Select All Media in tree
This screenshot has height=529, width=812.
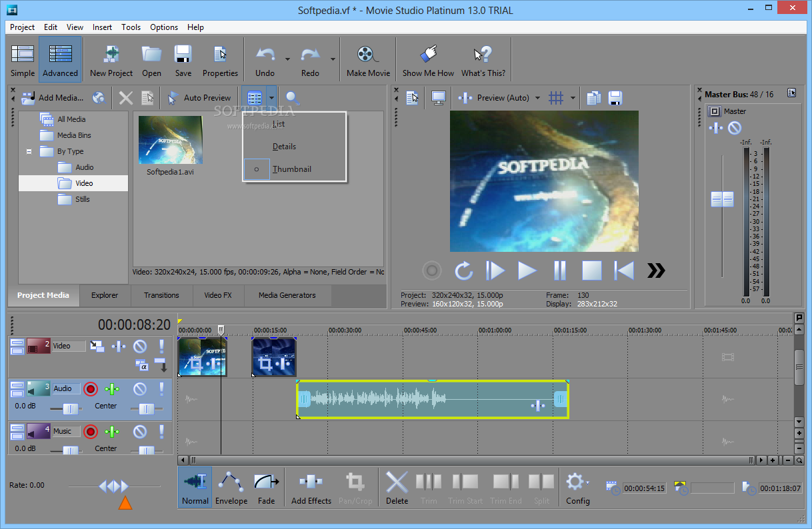tap(71, 119)
